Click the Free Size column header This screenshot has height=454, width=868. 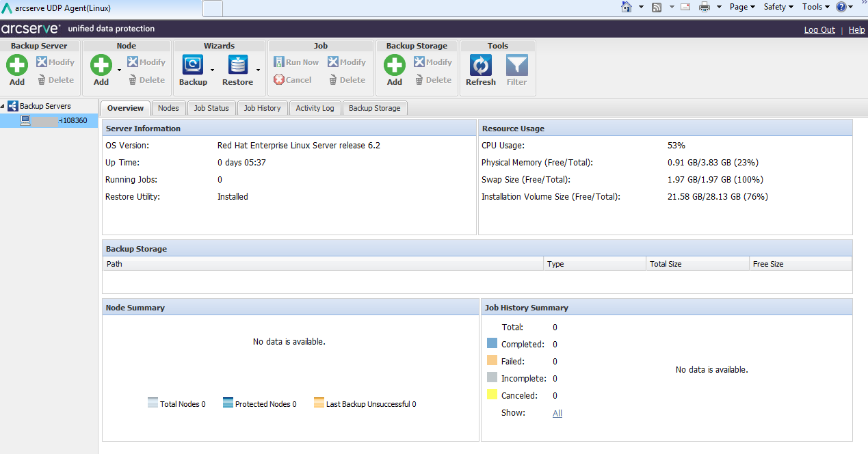[x=800, y=264]
